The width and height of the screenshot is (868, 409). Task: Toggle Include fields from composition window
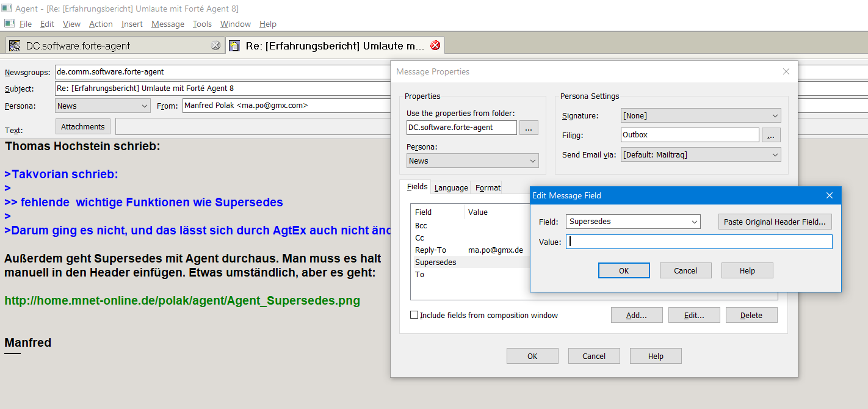pyautogui.click(x=414, y=315)
